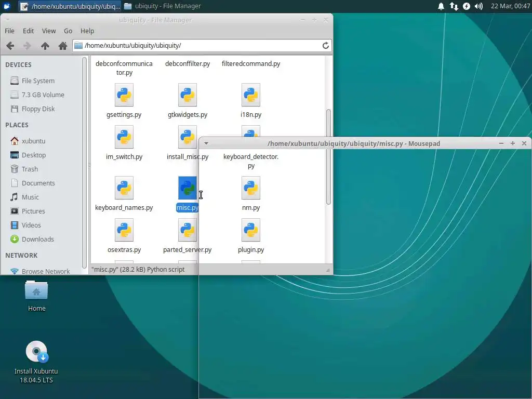Go to parent folder using the up arrow
532x399 pixels.
coord(45,46)
